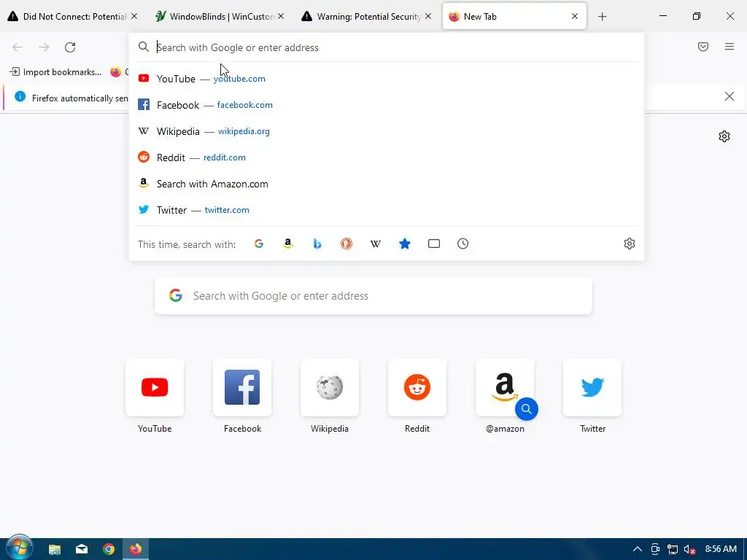The image size is (747, 560).
Task: Search this time with Amazon icon
Action: click(287, 244)
